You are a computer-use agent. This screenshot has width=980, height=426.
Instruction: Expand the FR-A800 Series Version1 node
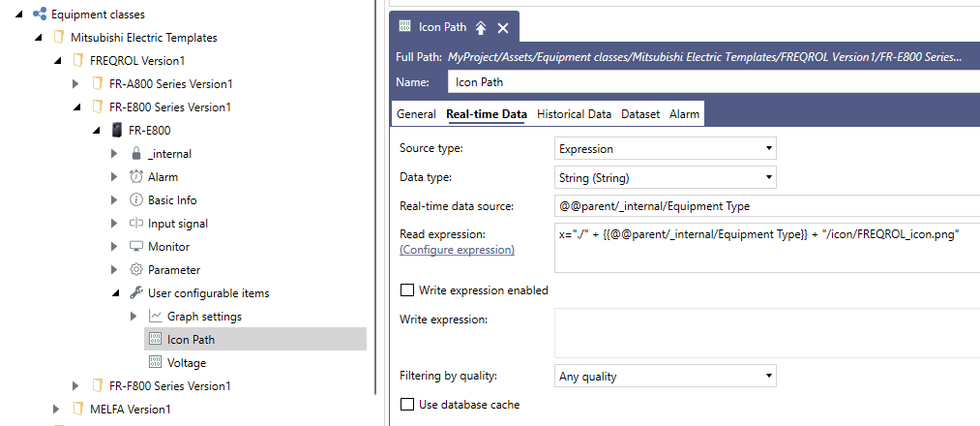[75, 84]
